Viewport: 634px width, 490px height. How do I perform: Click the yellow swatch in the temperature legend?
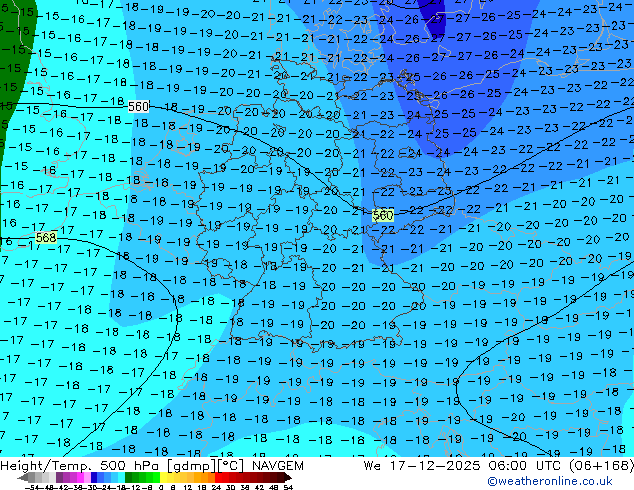point(163,478)
